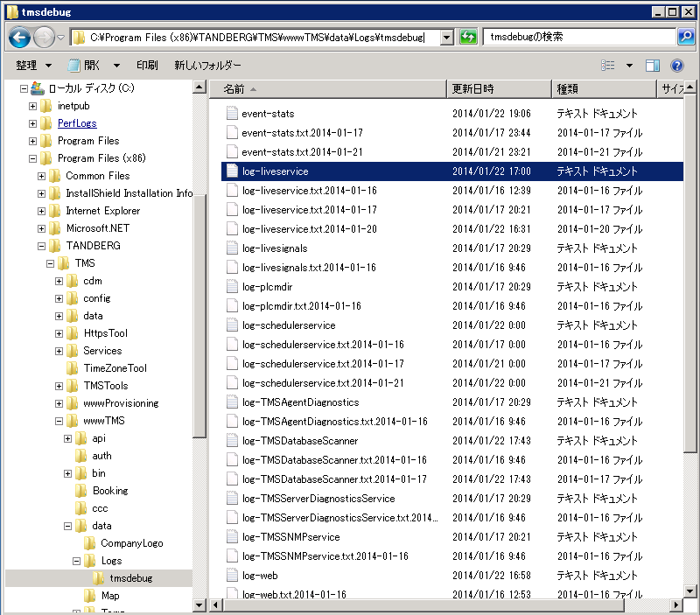Click the event-stats file icon
Viewport: 700px width, 615px height.
232,114
